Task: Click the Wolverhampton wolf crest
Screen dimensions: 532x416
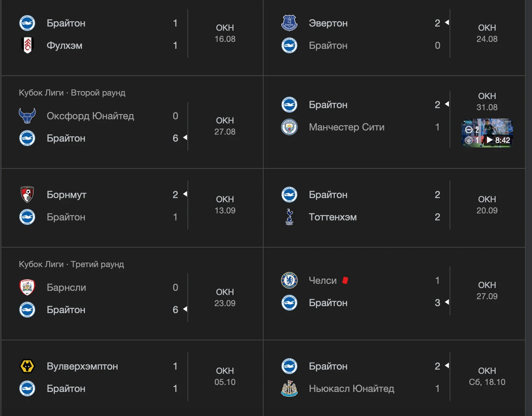Action: click(x=27, y=366)
